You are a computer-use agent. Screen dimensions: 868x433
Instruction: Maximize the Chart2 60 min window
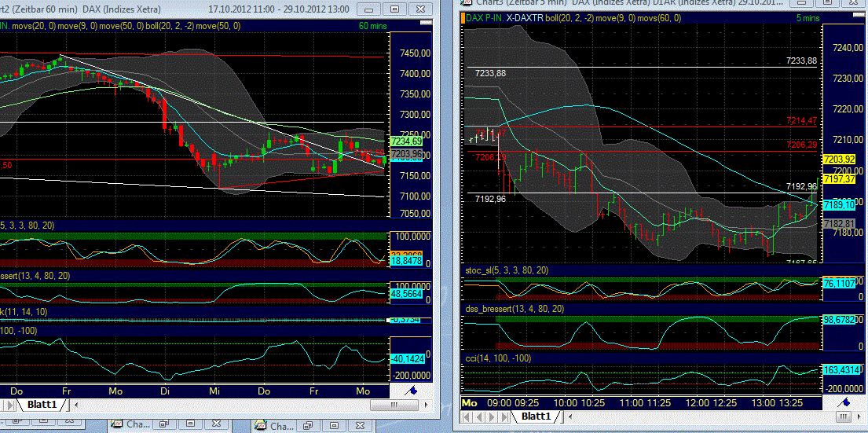[394, 9]
